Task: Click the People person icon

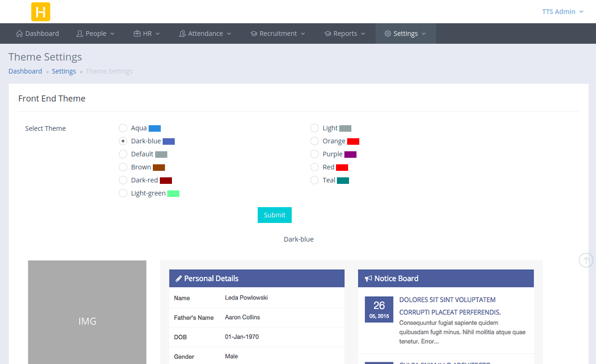Action: [80, 34]
